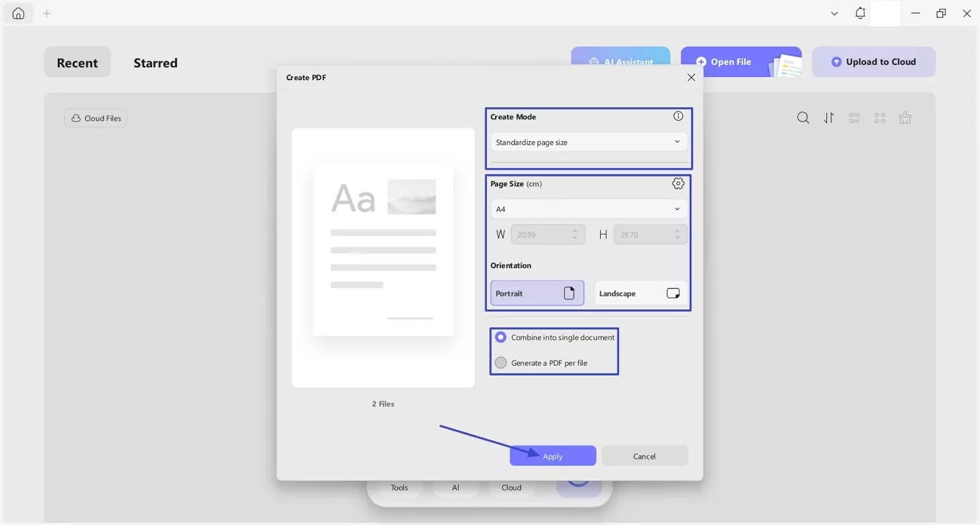Screen dimensions: 980x525
Task: Click the cleanup brush icon
Action: coord(905,118)
